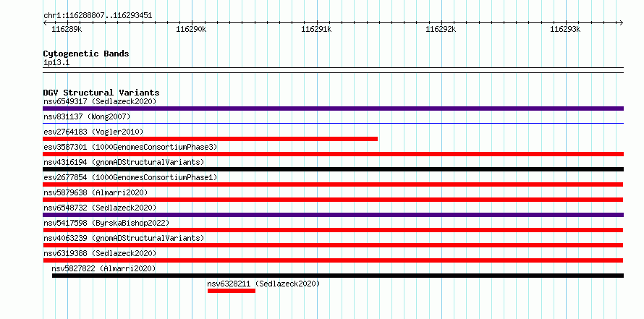
Task: Open esv2764183 (Vogler2010) variant label
Action: click(x=93, y=132)
